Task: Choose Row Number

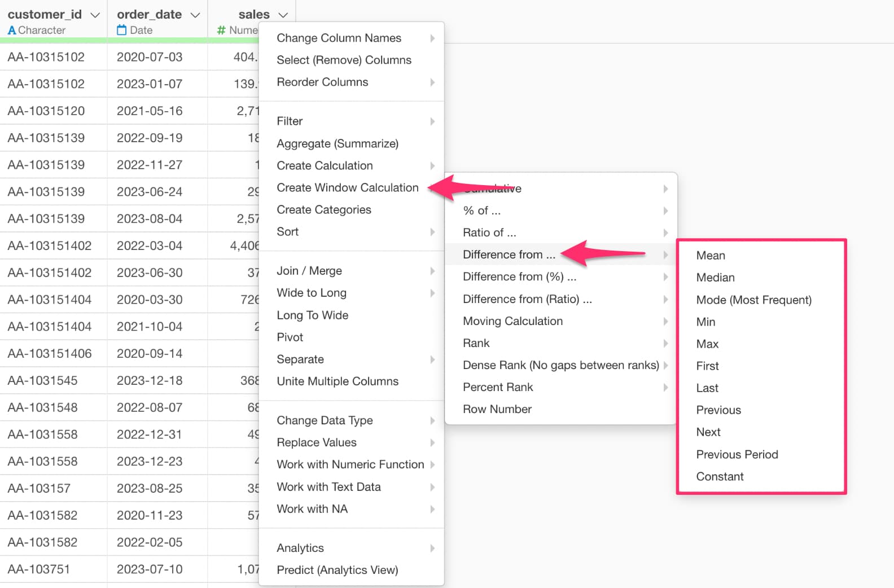Action: click(x=561, y=409)
